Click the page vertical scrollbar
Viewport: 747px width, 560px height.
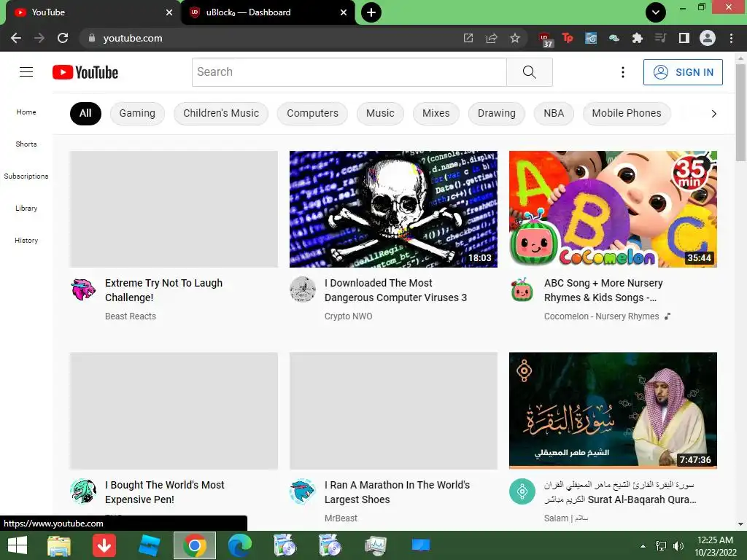[x=740, y=112]
